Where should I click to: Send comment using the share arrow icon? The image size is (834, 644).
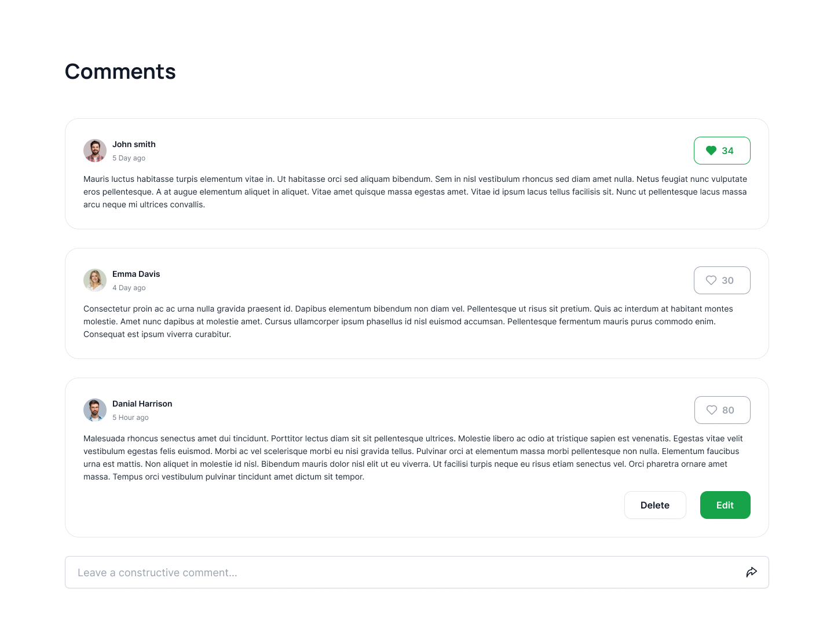coord(751,572)
